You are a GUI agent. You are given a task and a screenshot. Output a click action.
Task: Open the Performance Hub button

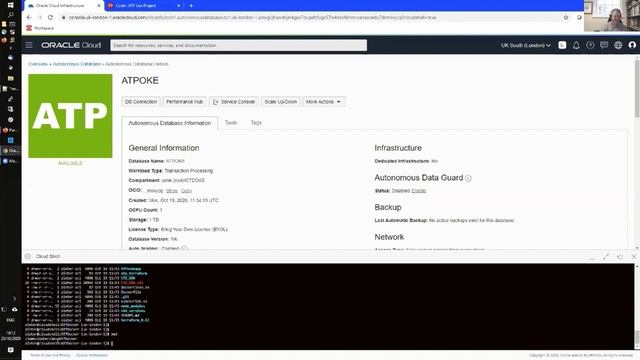(x=184, y=102)
